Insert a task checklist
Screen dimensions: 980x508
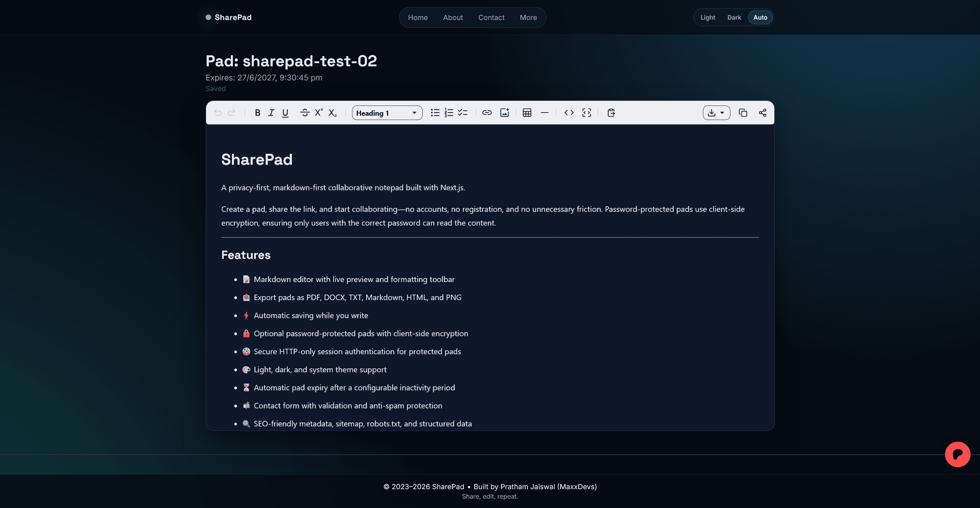pos(463,113)
